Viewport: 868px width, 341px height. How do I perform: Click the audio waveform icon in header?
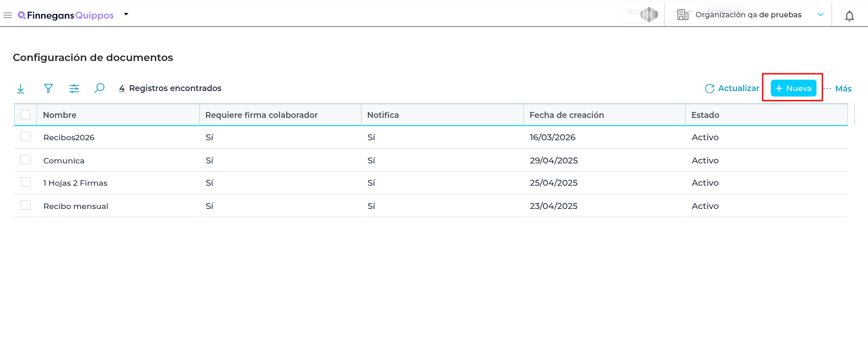coord(649,15)
